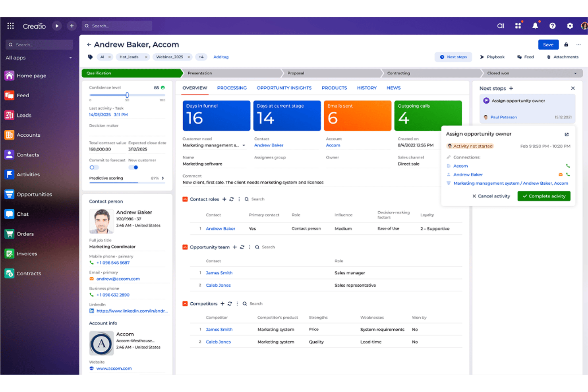Open the NEWS tab

point(394,88)
